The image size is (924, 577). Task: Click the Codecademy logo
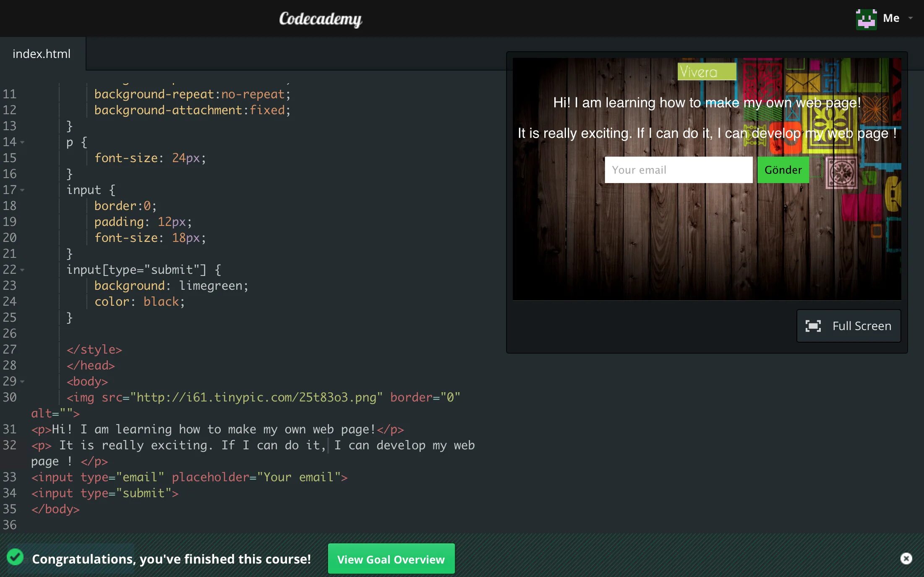[321, 18]
